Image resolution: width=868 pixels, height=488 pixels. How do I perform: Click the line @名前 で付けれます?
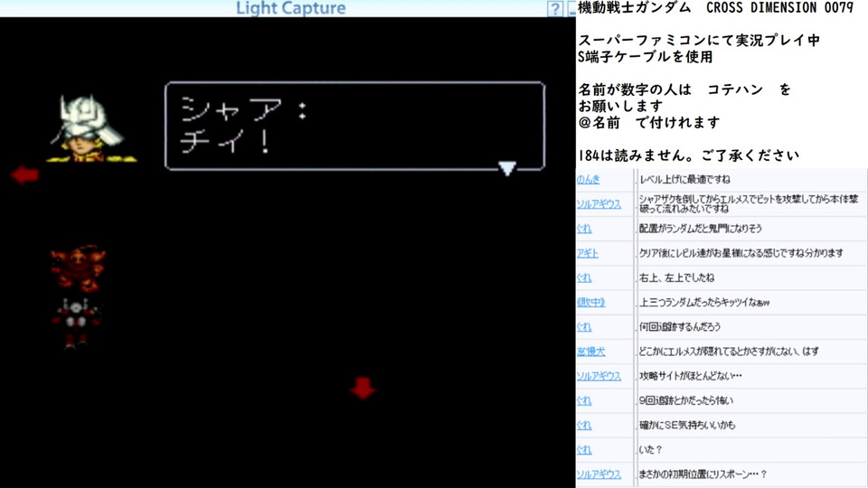pyautogui.click(x=649, y=122)
